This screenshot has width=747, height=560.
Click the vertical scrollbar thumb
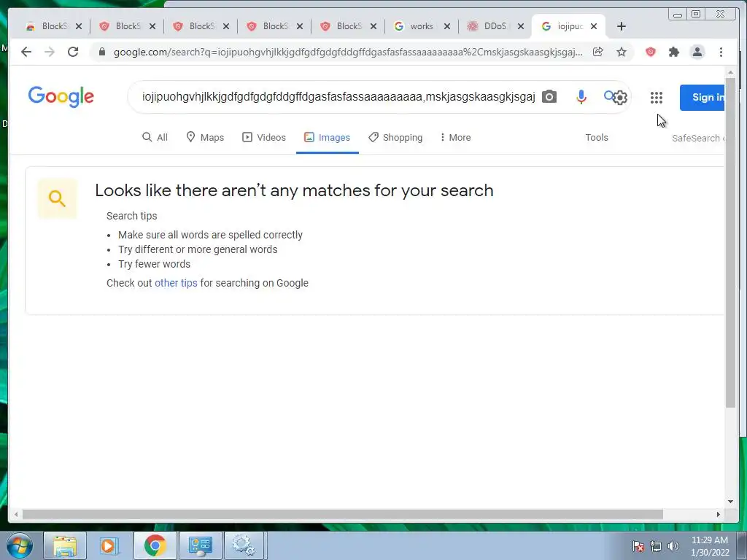[x=730, y=243]
